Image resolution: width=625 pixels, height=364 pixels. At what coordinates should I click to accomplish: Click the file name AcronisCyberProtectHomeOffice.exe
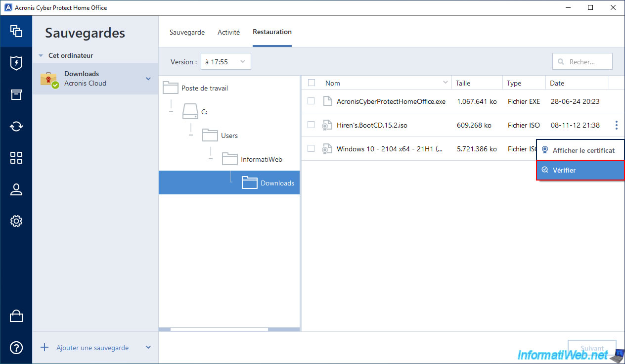(x=391, y=101)
